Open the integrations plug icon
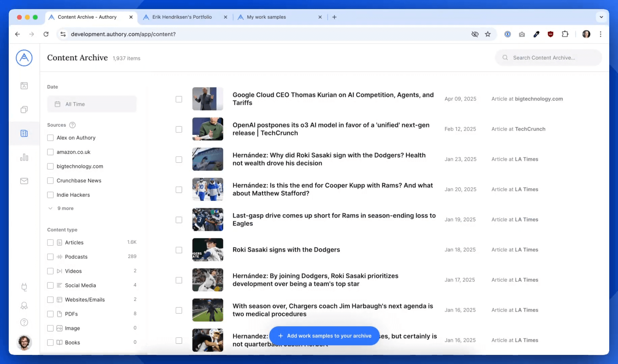The image size is (618, 364). coord(24,287)
